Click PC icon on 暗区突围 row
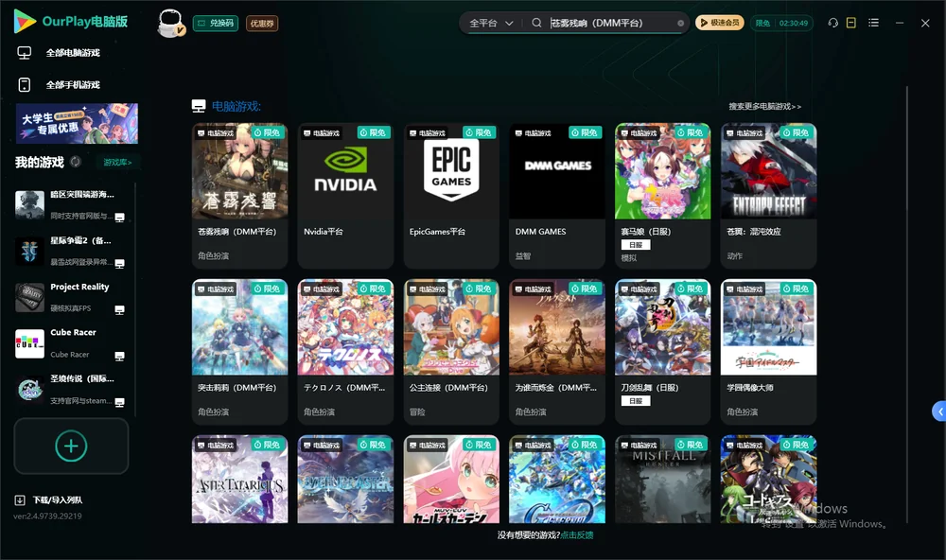This screenshot has height=560, width=946. (119, 218)
